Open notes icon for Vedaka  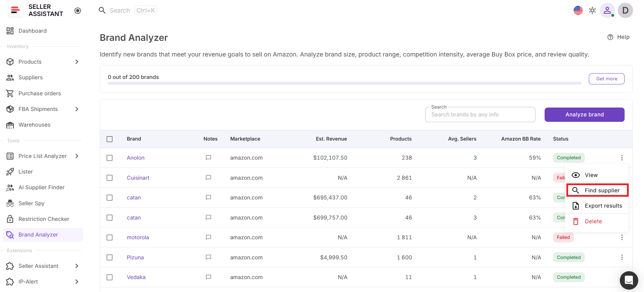tap(208, 277)
